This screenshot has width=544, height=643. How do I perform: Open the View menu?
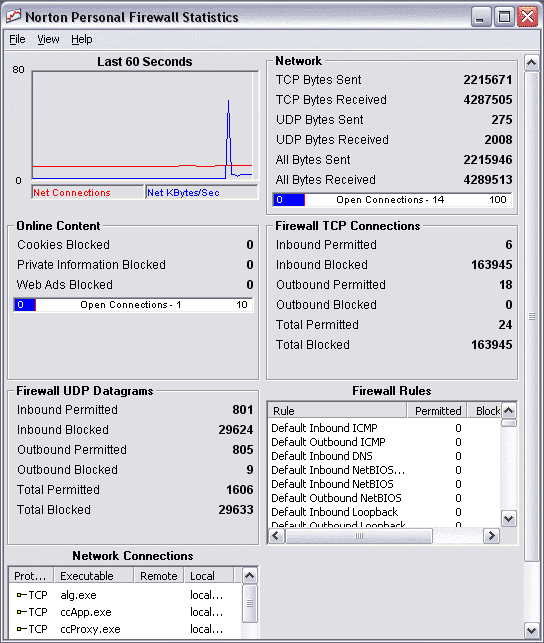click(48, 39)
